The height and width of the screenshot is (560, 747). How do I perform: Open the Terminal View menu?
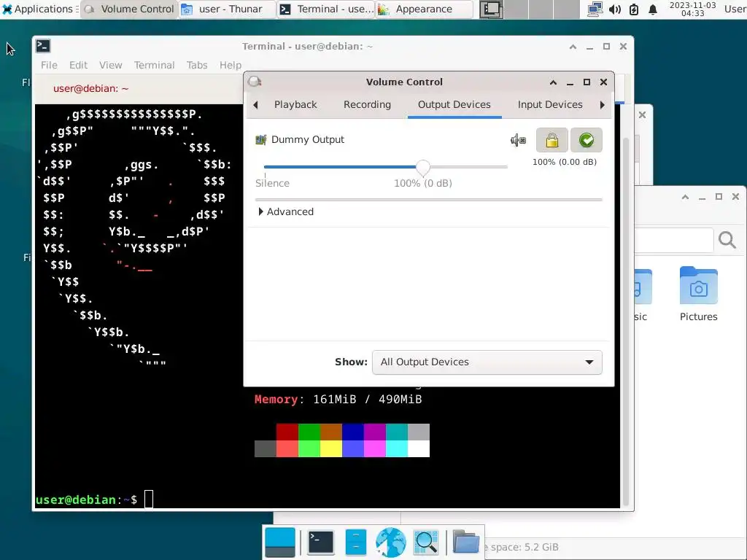tap(111, 65)
